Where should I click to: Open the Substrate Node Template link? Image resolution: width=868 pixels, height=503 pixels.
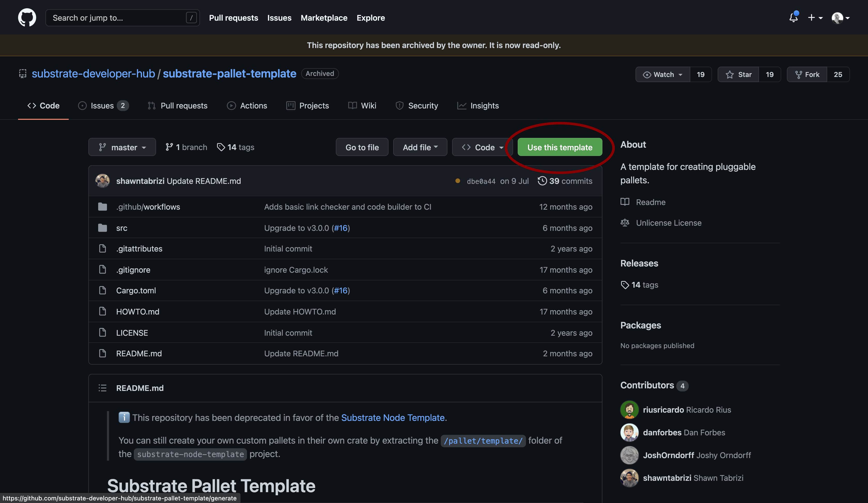click(393, 418)
